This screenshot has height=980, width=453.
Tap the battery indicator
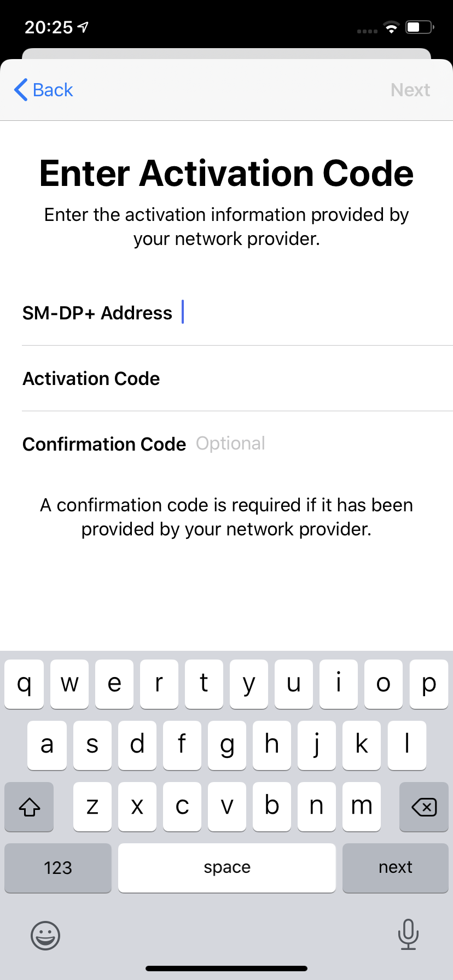[x=419, y=26]
